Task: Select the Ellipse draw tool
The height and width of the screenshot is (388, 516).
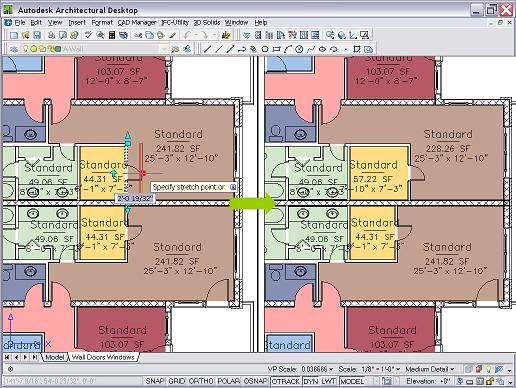Action: point(322,49)
